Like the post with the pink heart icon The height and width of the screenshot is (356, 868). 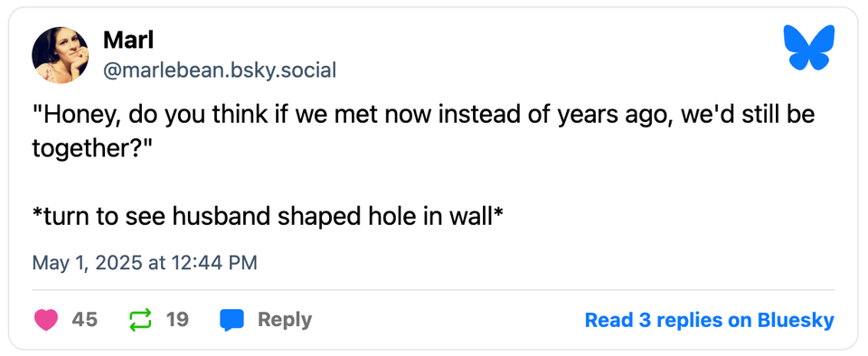(46, 320)
